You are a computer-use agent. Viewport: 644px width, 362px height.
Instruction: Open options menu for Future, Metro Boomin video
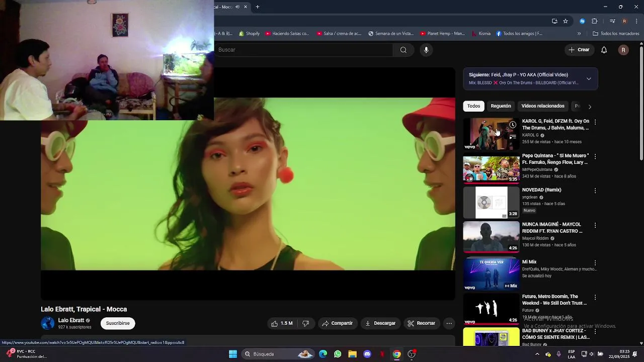pyautogui.click(x=595, y=298)
